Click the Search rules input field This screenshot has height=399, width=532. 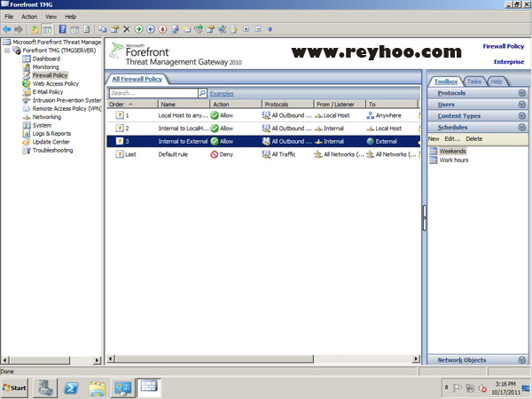pos(153,93)
